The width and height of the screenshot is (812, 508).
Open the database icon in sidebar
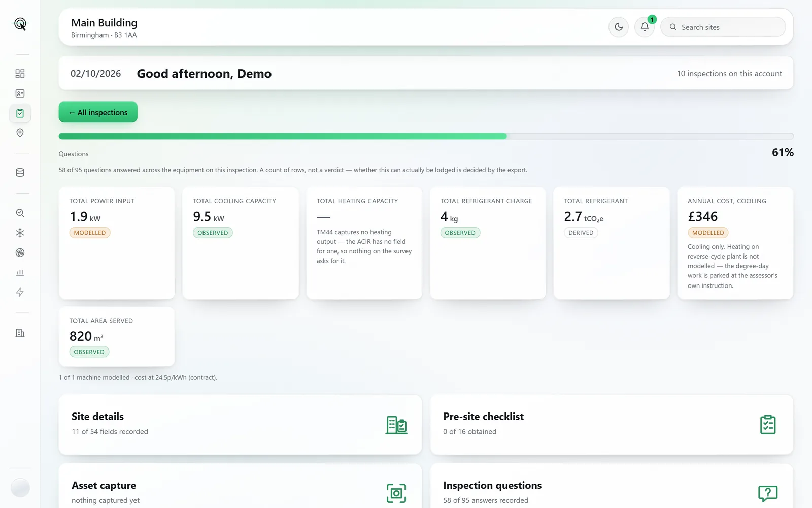pos(20,173)
